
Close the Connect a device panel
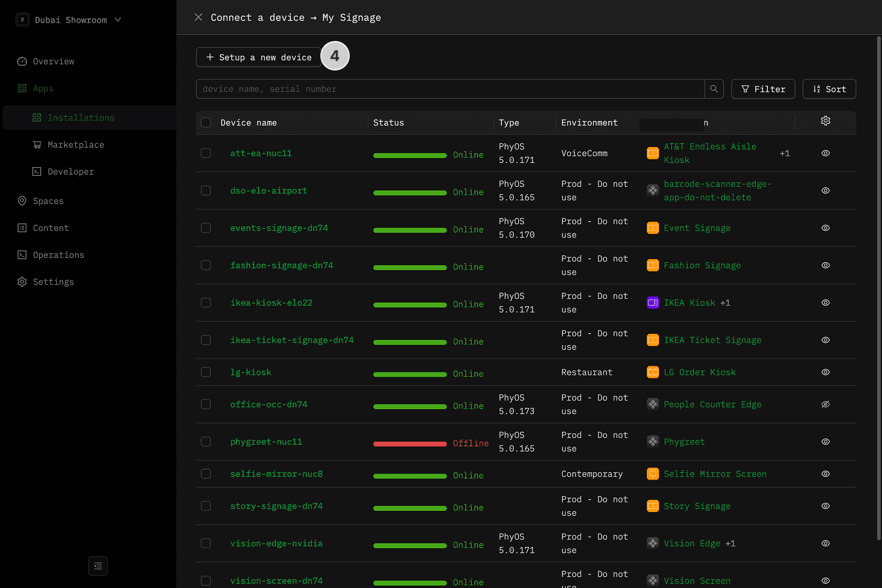pyautogui.click(x=198, y=17)
